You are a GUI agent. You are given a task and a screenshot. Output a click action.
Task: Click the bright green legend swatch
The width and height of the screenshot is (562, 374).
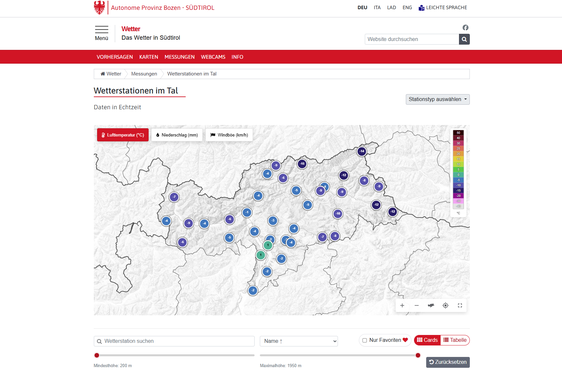[x=458, y=170]
